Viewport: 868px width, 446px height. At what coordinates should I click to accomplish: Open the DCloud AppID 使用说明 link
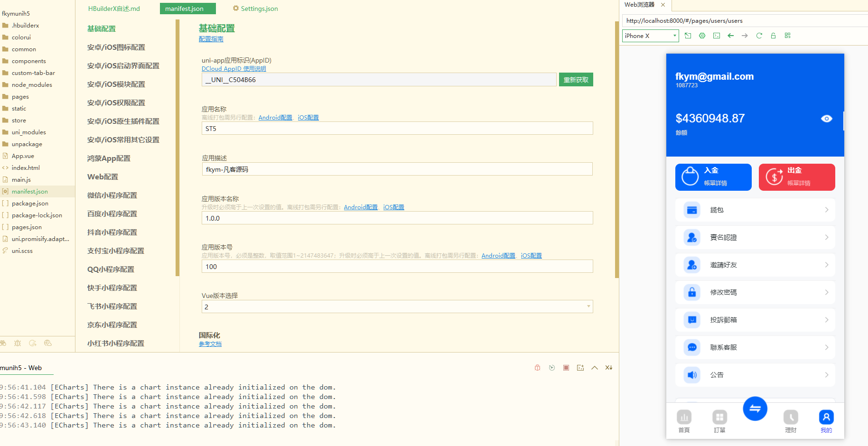[233, 68]
